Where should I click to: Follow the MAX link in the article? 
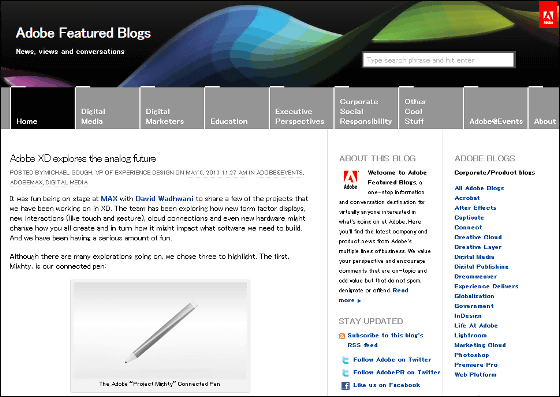click(x=109, y=198)
